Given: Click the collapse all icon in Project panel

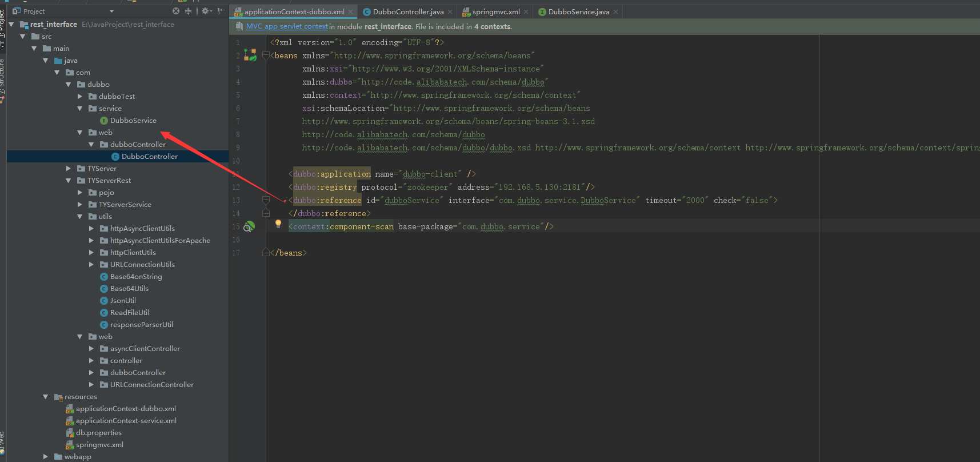Looking at the screenshot, I should [x=188, y=11].
